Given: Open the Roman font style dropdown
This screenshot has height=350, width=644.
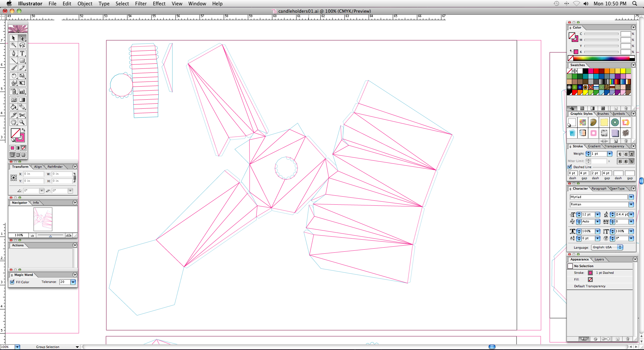Looking at the screenshot, I should click(631, 204).
